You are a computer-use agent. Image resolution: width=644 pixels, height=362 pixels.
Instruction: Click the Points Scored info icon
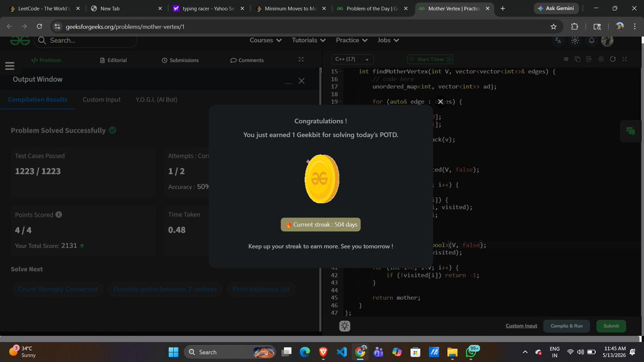click(x=58, y=215)
